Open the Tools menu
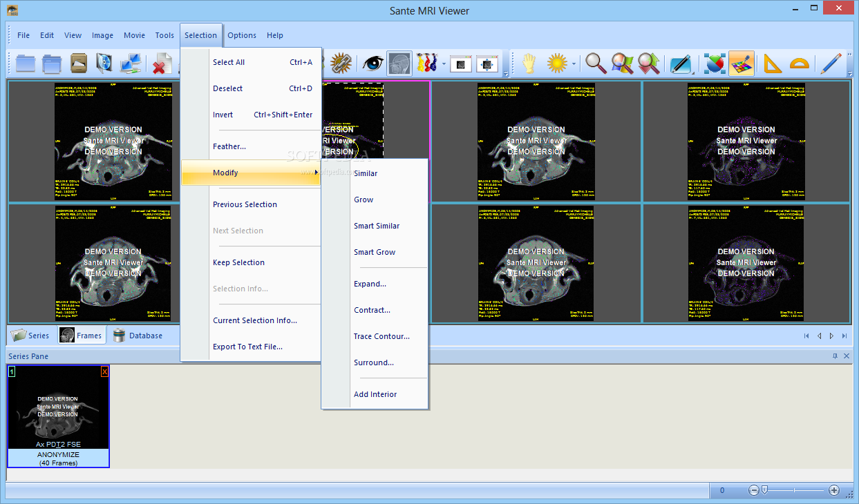The height and width of the screenshot is (504, 859). pyautogui.click(x=164, y=35)
